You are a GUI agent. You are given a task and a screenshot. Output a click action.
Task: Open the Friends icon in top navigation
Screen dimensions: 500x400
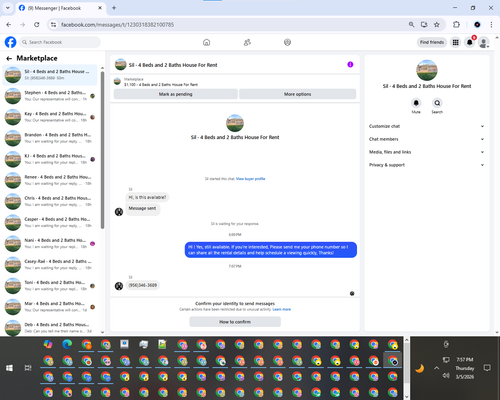pyautogui.click(x=247, y=42)
